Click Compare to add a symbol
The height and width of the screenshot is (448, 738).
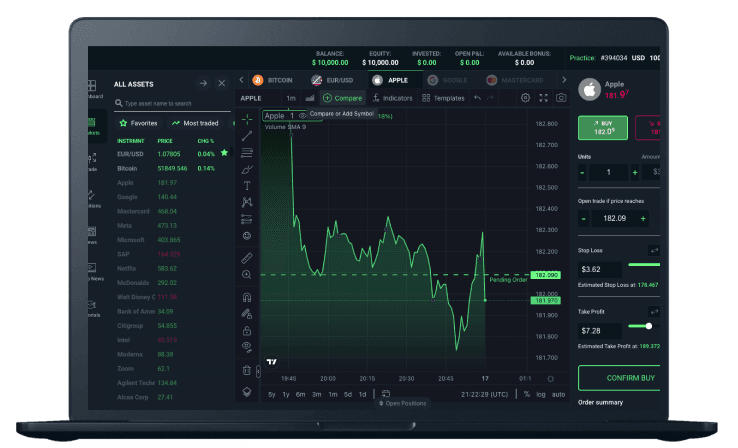343,98
